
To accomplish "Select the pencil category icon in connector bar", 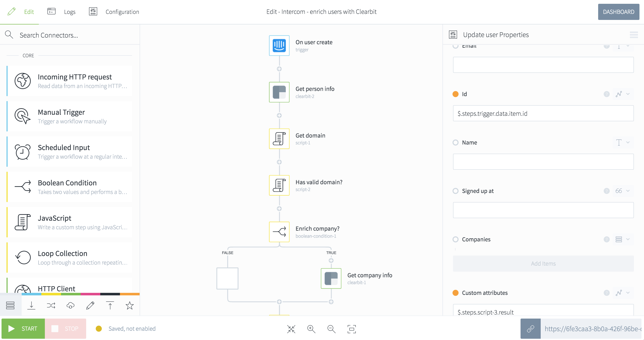I will [90, 305].
